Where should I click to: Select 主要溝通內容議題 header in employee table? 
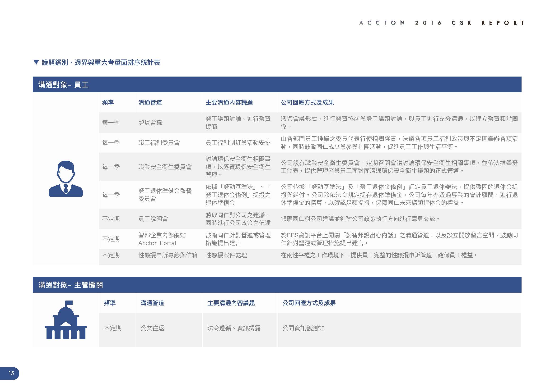coord(229,103)
